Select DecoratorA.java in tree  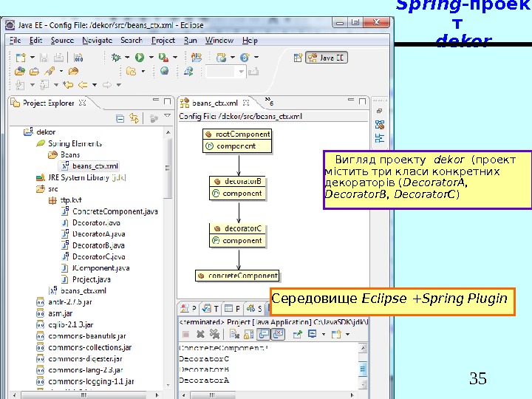[99, 234]
